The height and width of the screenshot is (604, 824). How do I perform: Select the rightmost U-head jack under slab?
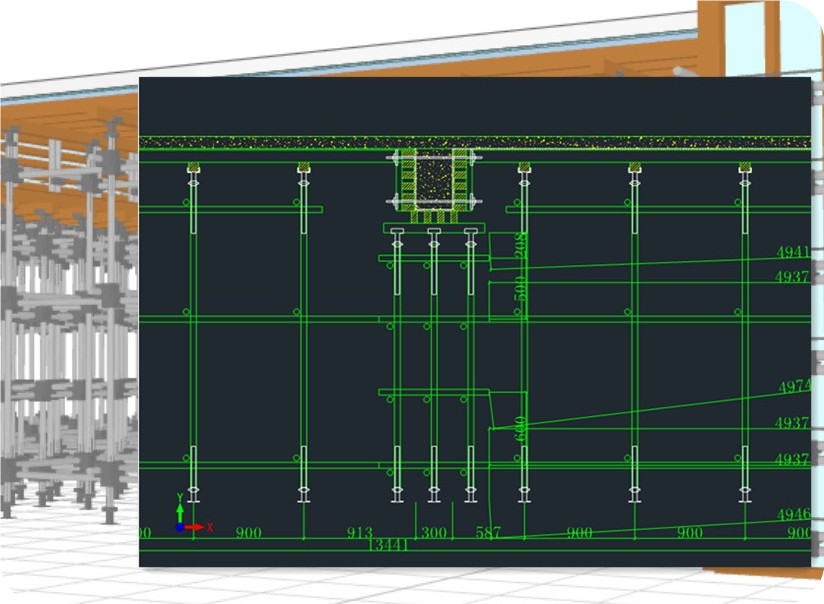pos(745,168)
